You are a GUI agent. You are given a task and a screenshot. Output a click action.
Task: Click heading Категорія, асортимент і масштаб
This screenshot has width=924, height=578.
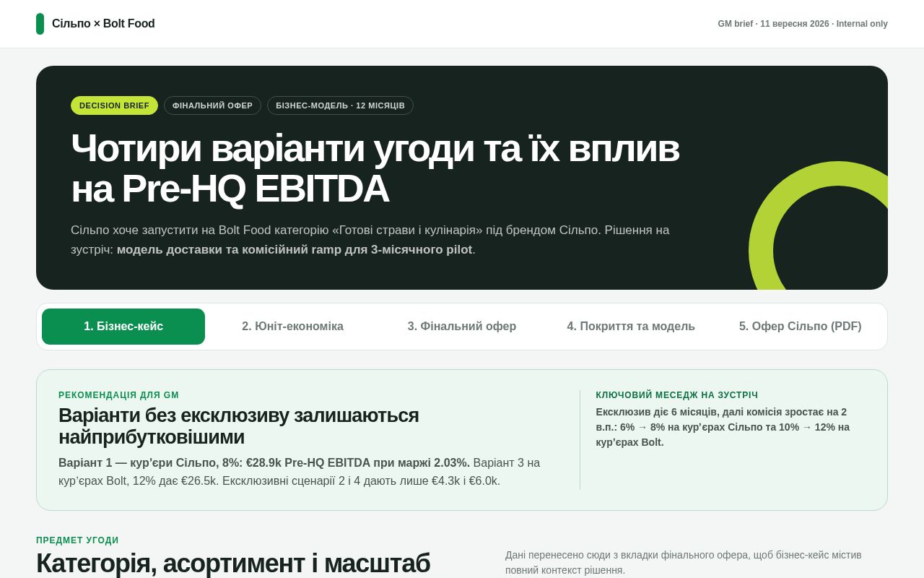[x=233, y=564]
